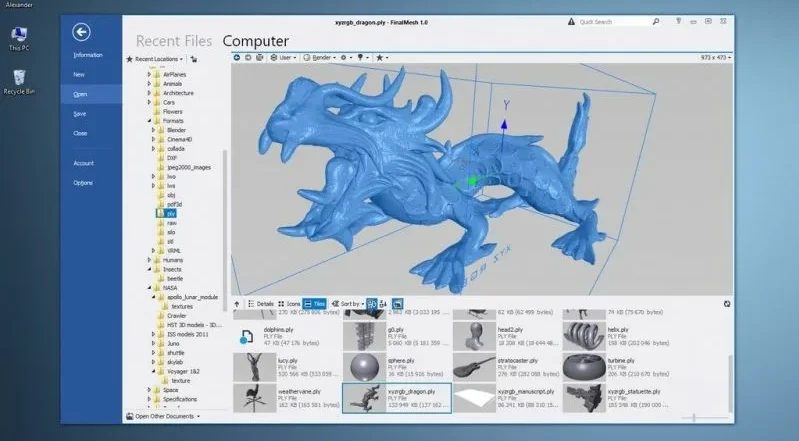Image resolution: width=799 pixels, height=441 pixels.
Task: Switch file list to Tiles view
Action: (314, 304)
